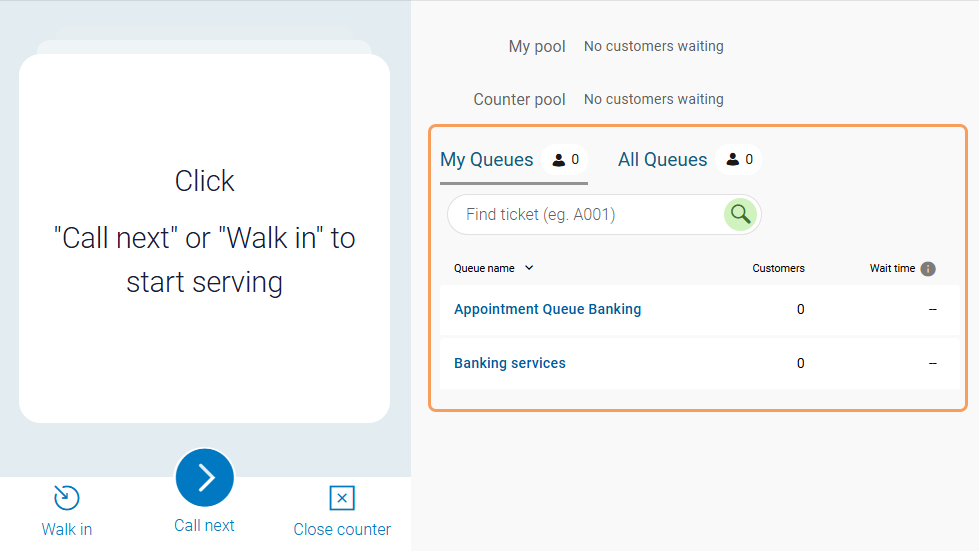
Task: Click the person badge beside All Queues
Action: coord(739,160)
